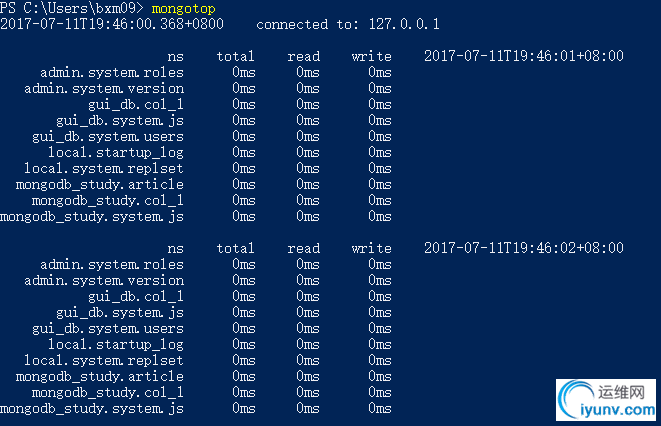Click the yellow mongotop command text
This screenshot has height=426, width=661.
coord(183,8)
